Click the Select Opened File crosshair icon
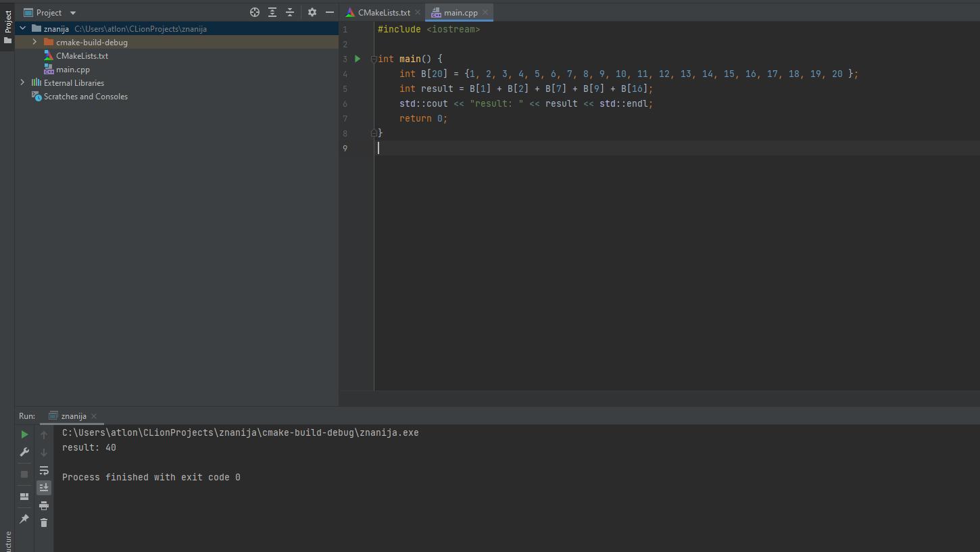 pos(255,12)
